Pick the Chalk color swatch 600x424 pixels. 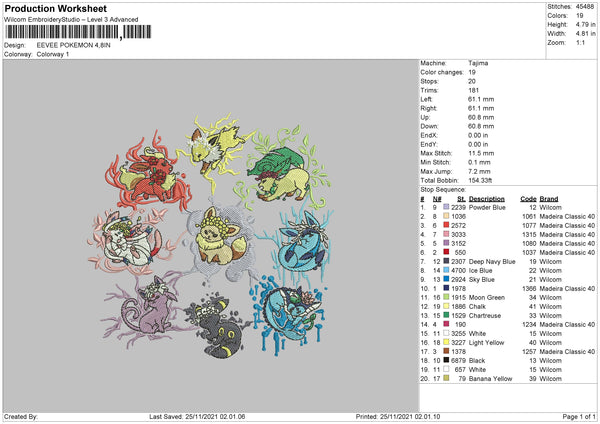(446, 306)
